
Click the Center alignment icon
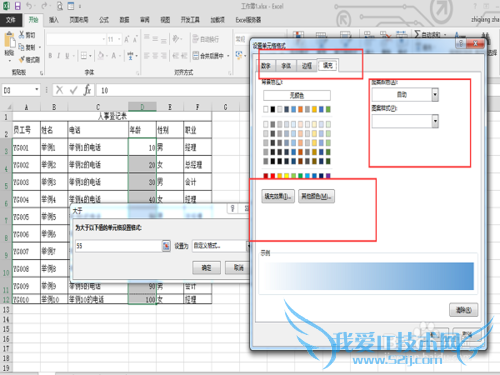[155, 56]
